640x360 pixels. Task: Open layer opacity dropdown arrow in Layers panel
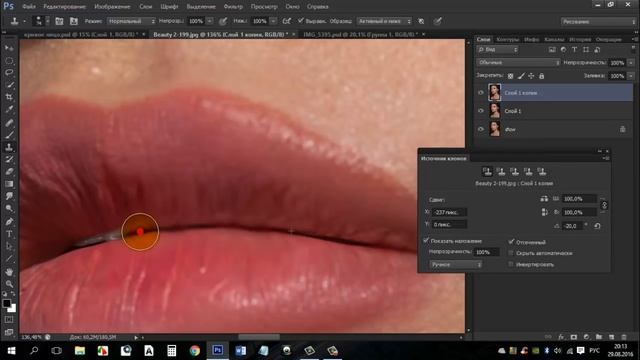(631, 62)
